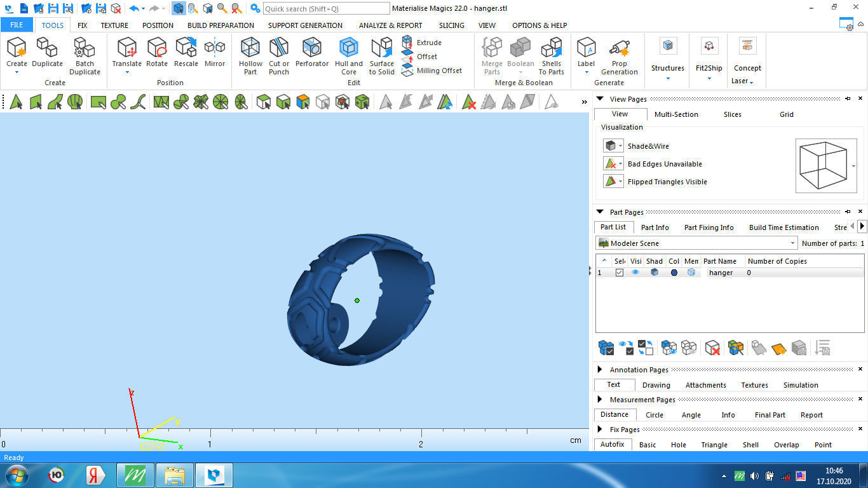Image resolution: width=868 pixels, height=488 pixels.
Task: Select the Perforator tool
Action: coord(312,52)
